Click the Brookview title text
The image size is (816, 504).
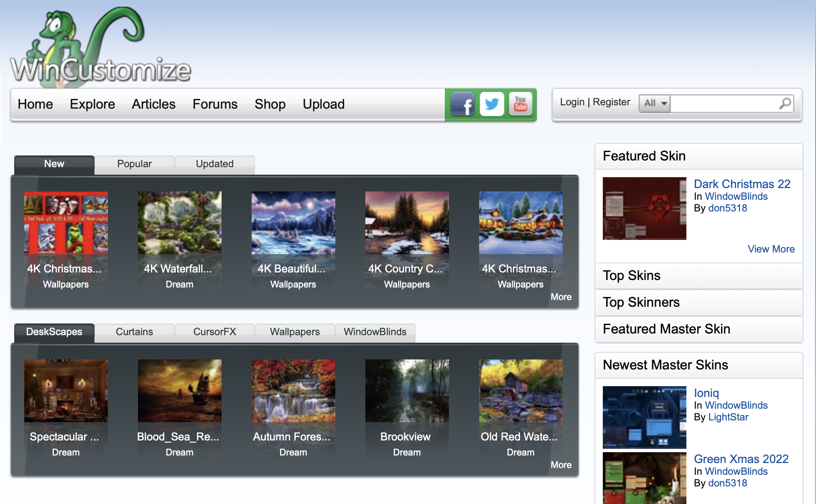pyautogui.click(x=405, y=437)
